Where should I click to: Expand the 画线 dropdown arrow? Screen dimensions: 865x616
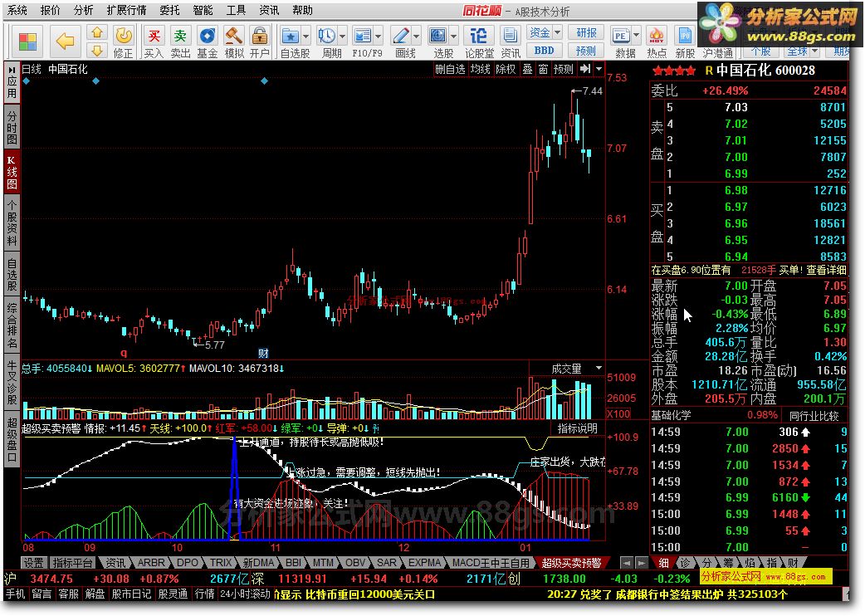pyautogui.click(x=417, y=37)
